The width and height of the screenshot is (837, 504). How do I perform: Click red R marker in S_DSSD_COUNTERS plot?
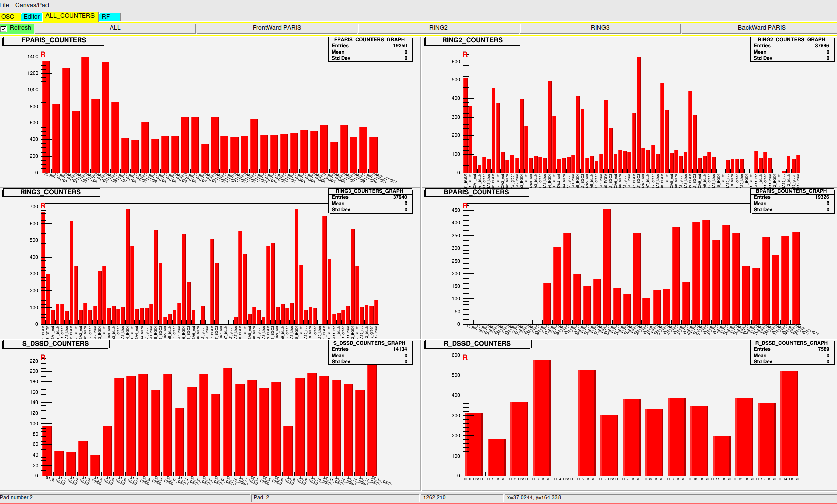pyautogui.click(x=43, y=357)
